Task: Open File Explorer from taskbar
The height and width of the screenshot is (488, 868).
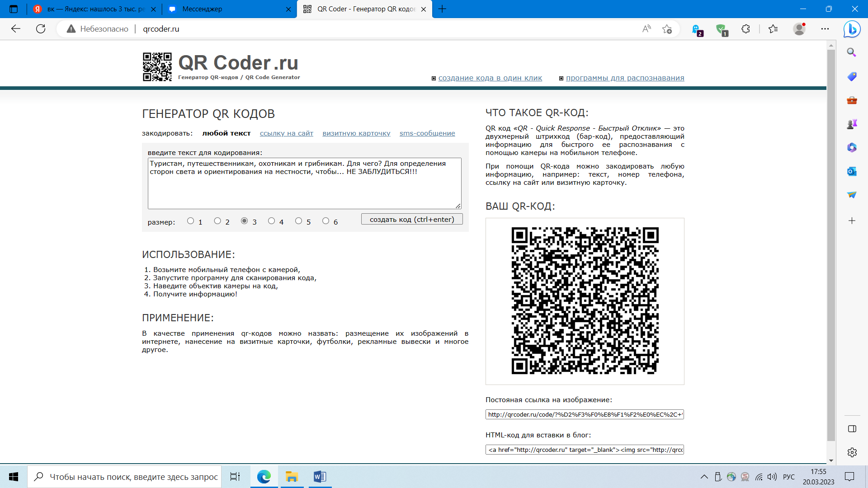Action: (292, 477)
